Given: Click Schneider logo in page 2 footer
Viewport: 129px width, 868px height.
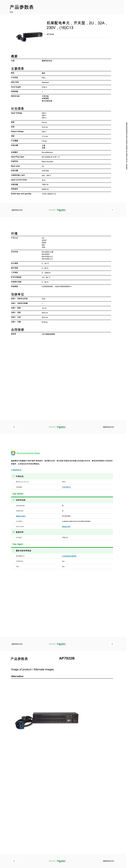Looking at the screenshot, I should coord(61,427).
